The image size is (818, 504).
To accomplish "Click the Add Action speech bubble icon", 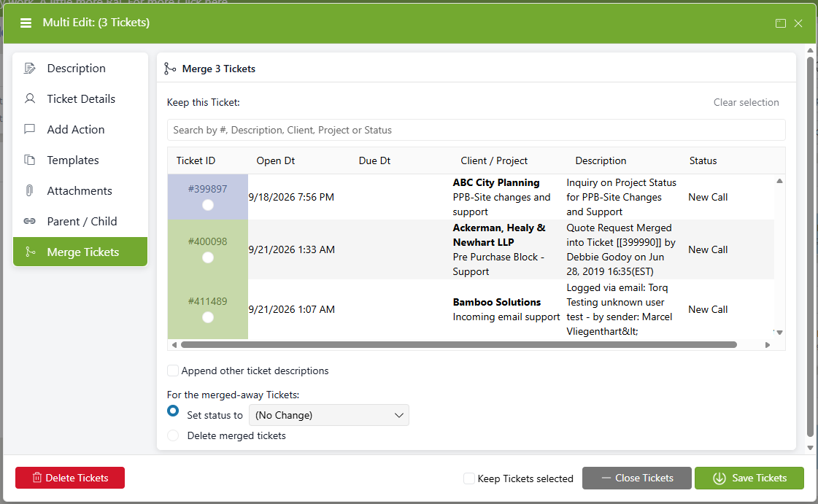I will 30,129.
